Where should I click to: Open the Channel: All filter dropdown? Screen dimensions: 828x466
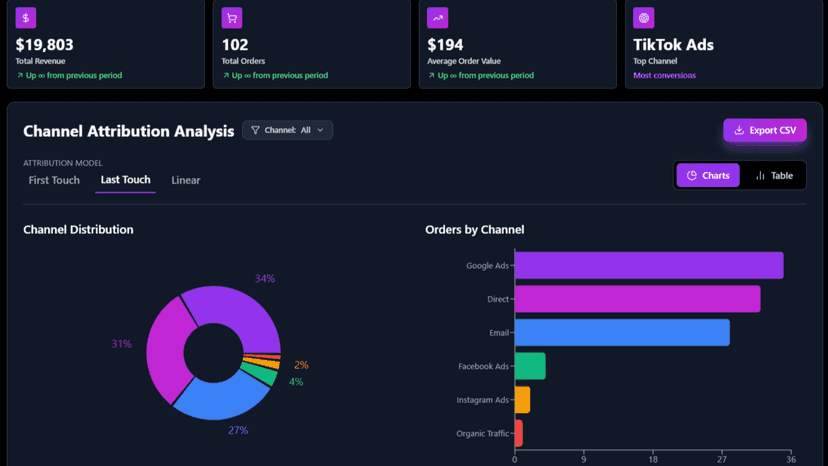coord(287,130)
